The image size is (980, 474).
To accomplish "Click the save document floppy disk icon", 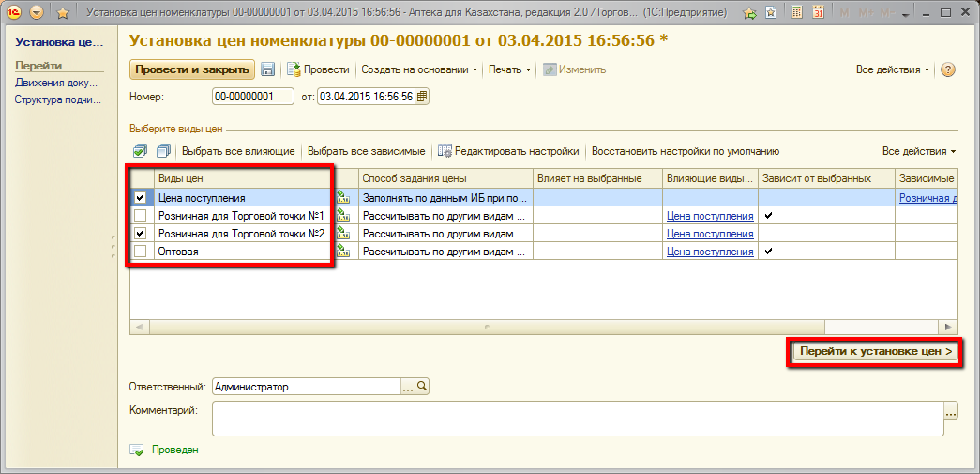I will [267, 69].
